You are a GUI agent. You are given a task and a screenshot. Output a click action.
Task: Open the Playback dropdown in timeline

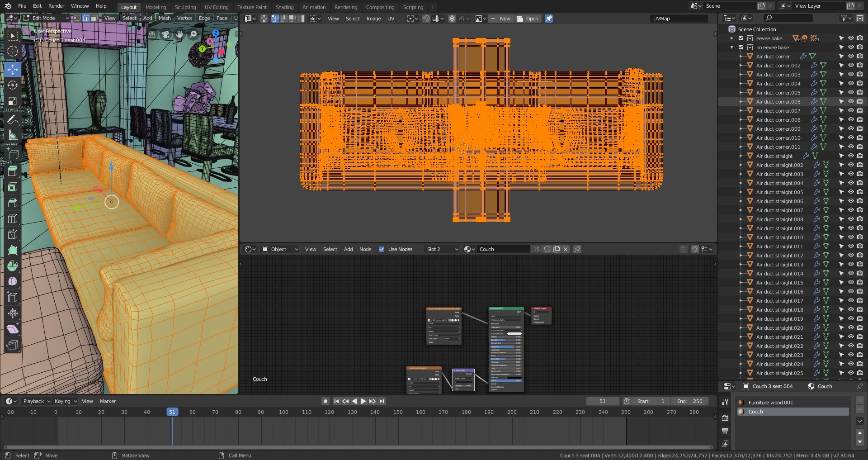tap(37, 401)
